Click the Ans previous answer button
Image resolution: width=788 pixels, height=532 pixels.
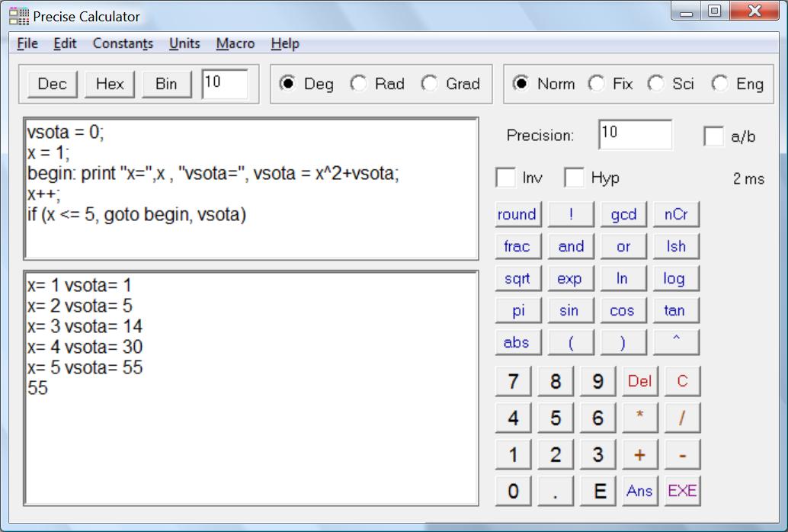tap(639, 491)
